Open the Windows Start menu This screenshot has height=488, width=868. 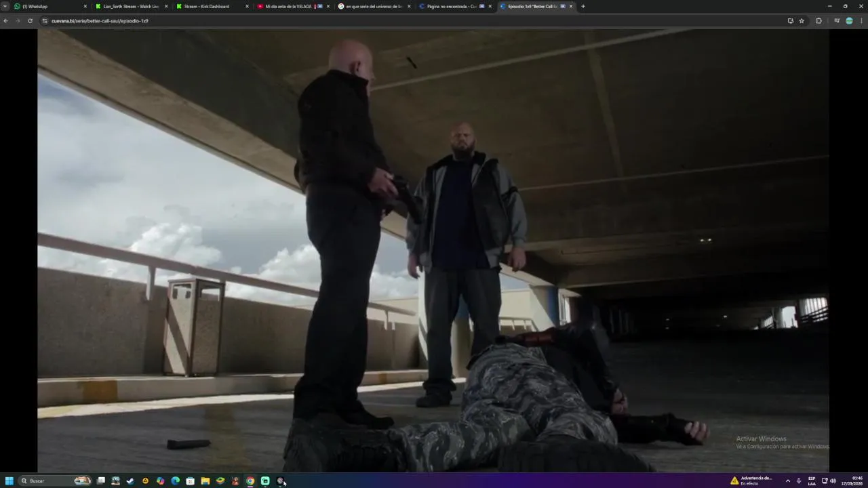(x=9, y=481)
